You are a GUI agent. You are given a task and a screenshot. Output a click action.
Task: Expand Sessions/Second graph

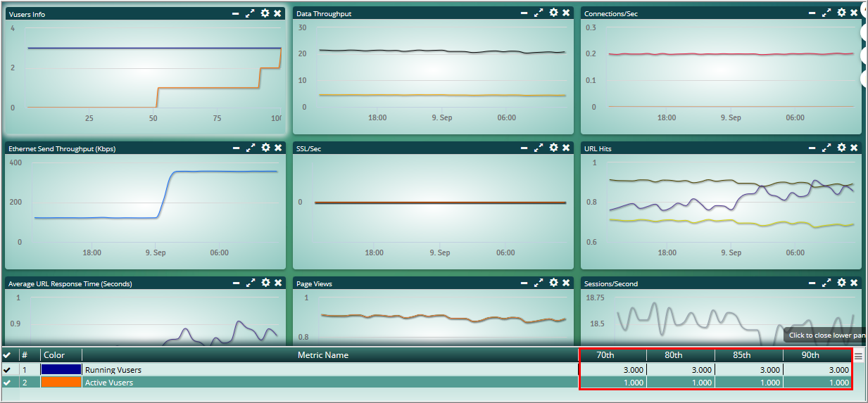(x=826, y=283)
